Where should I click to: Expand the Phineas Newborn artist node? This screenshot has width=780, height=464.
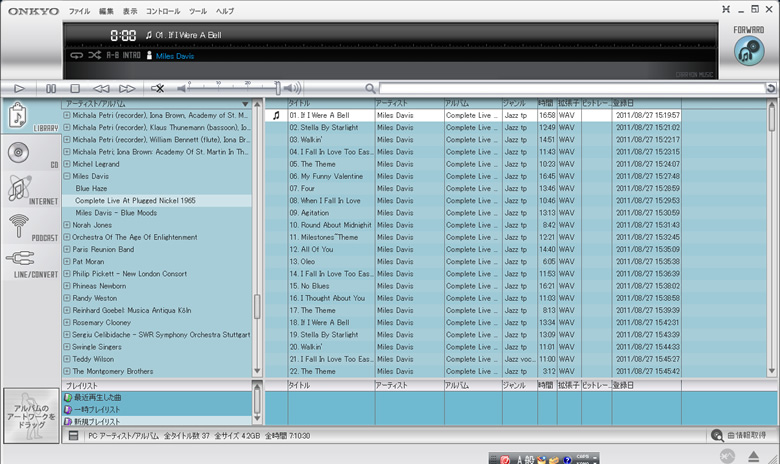point(67,286)
